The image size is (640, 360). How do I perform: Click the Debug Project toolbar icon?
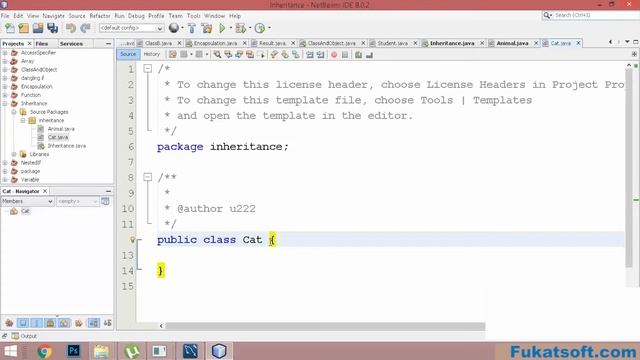[240, 28]
